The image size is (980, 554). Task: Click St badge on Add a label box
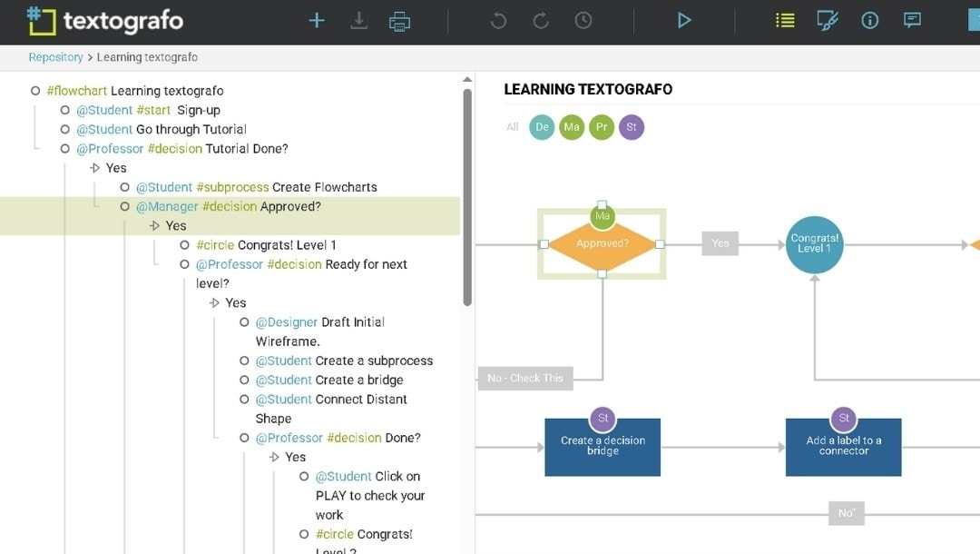click(844, 419)
